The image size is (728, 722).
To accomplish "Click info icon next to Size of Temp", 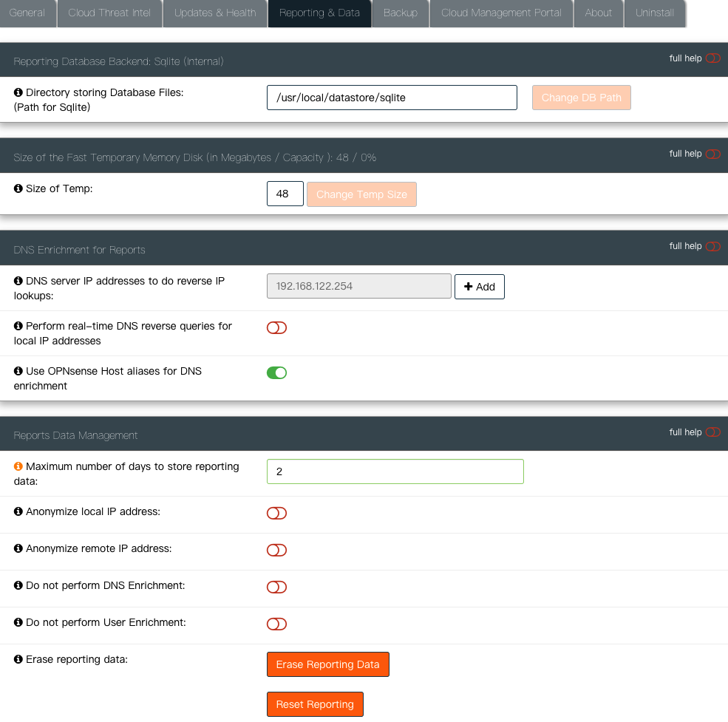I will [18, 188].
